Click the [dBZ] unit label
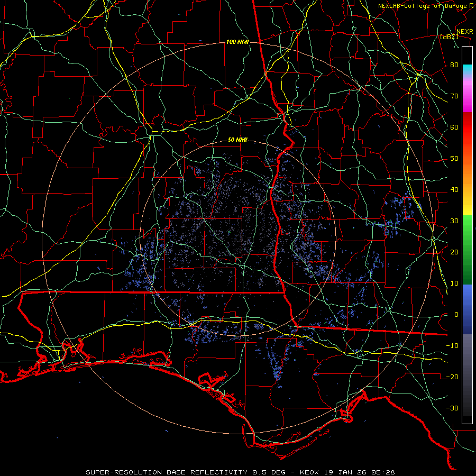 click(x=449, y=37)
